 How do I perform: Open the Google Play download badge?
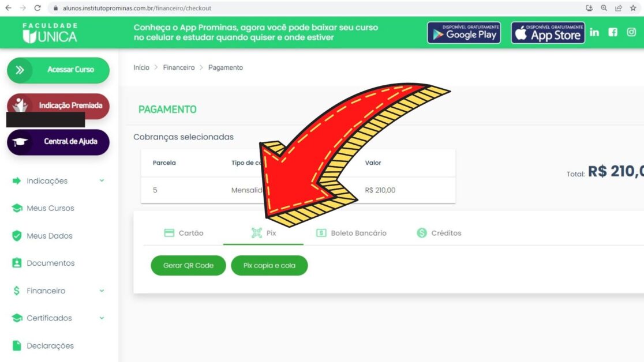click(x=464, y=33)
